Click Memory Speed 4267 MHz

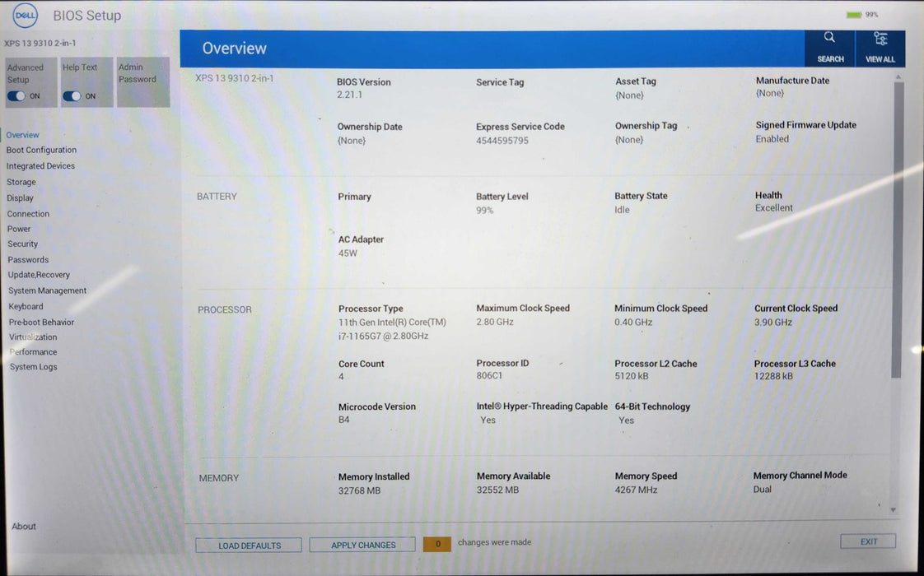click(x=636, y=490)
